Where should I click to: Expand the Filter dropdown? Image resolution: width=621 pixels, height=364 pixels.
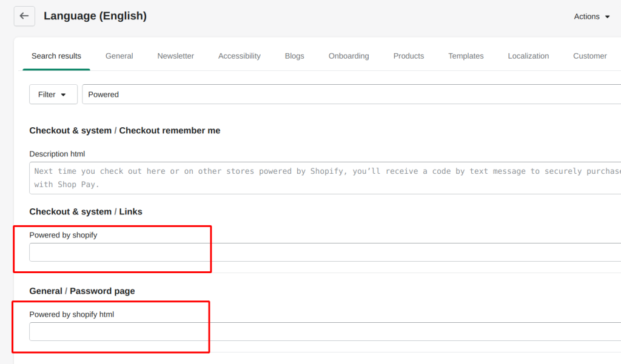53,94
